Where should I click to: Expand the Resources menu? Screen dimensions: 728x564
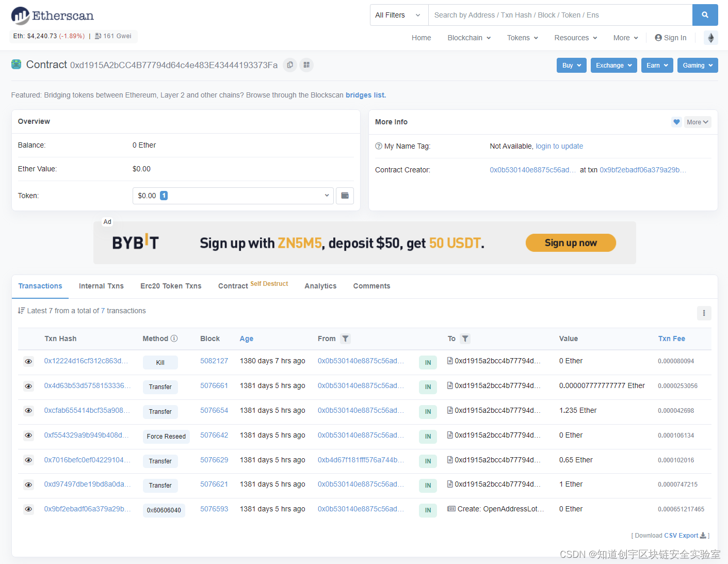point(576,38)
